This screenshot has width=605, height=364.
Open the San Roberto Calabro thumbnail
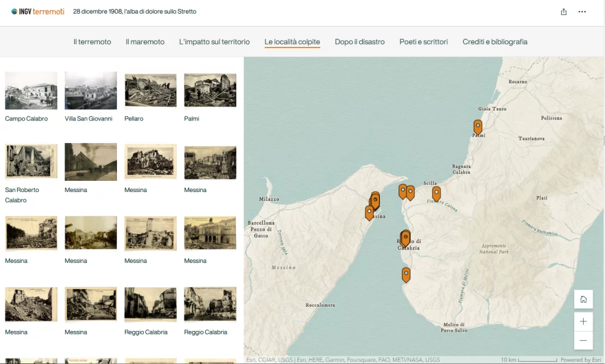[x=31, y=162]
